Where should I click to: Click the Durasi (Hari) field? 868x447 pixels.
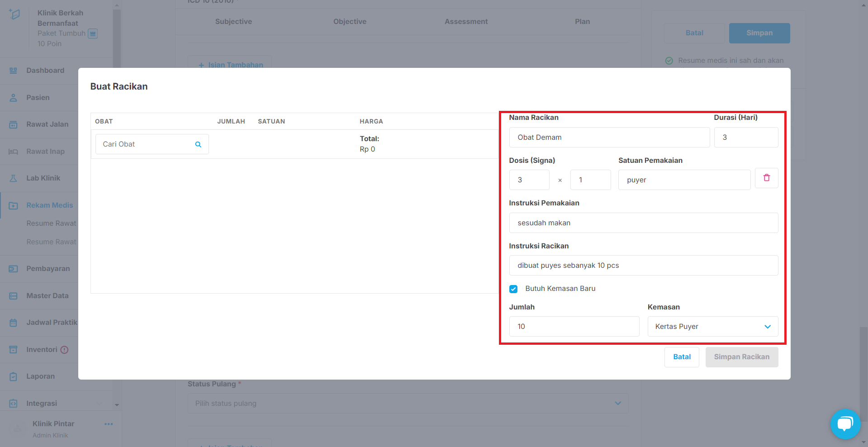[x=746, y=137]
